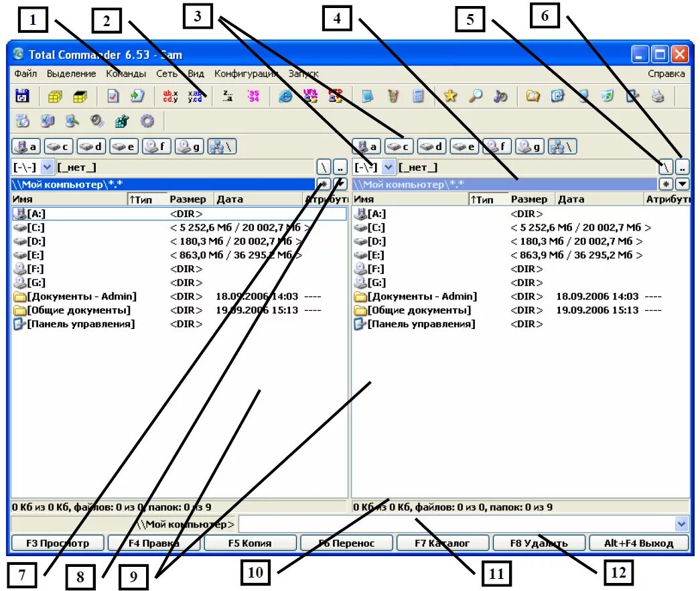Click the yellow star favorites toolbar icon

tap(450, 96)
